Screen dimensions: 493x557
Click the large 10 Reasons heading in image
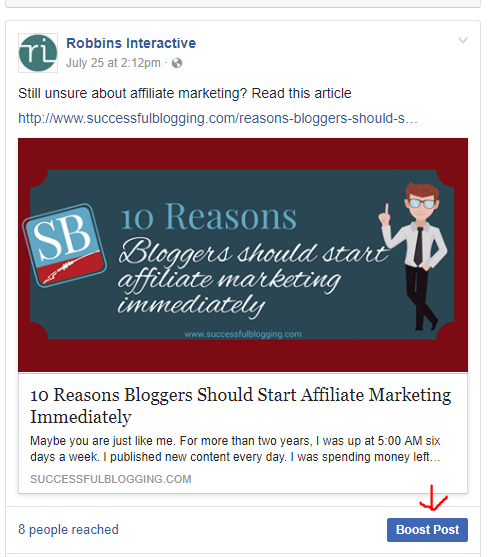point(208,216)
